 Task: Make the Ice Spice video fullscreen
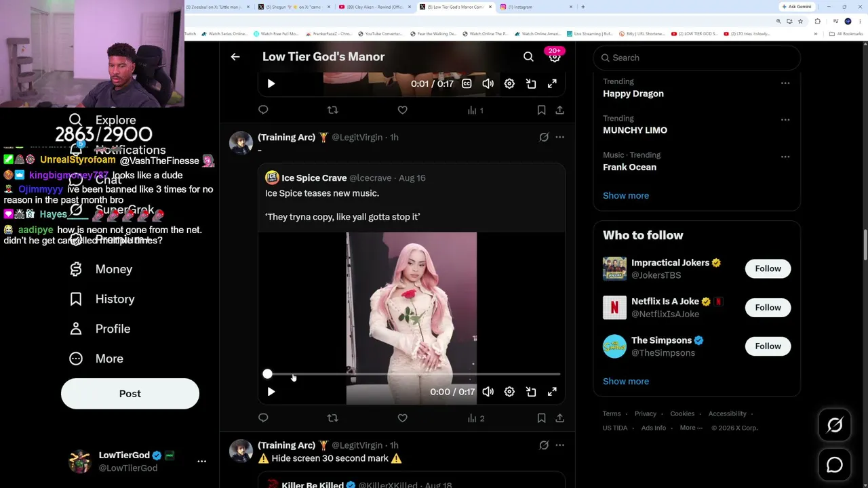click(552, 392)
